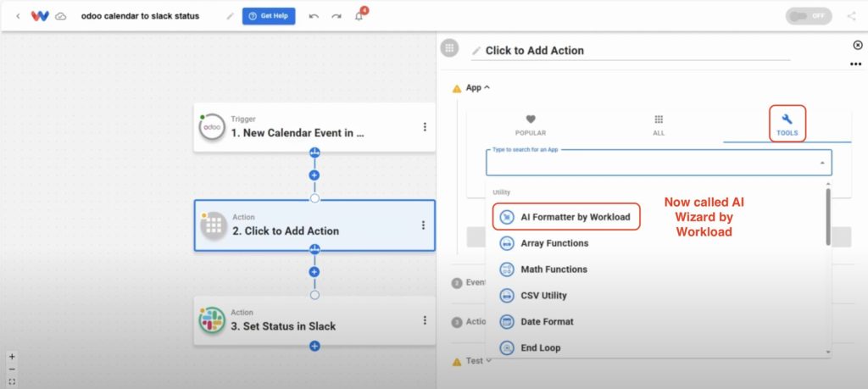
Task: Click the AI Formatter icon
Action: tap(507, 217)
